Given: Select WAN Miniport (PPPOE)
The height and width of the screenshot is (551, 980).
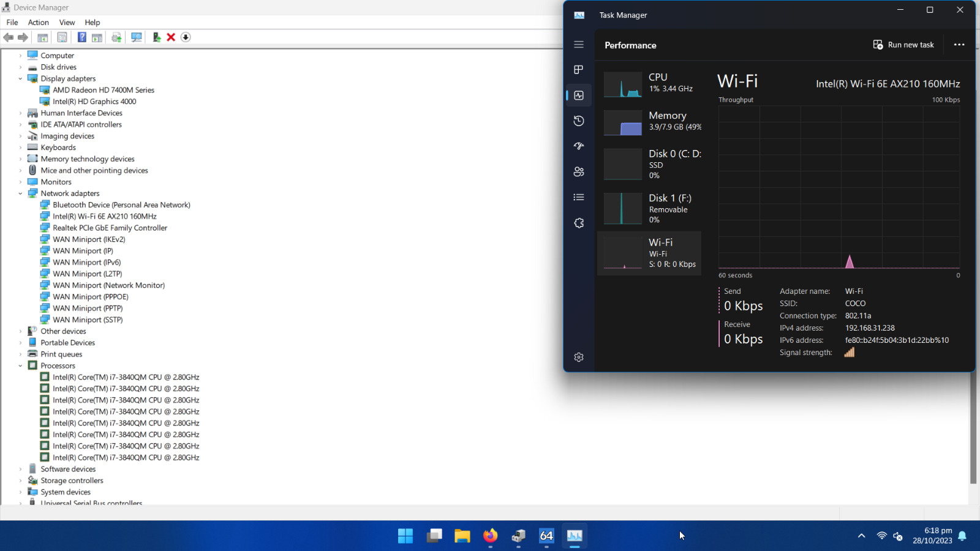Looking at the screenshot, I should pos(91,297).
